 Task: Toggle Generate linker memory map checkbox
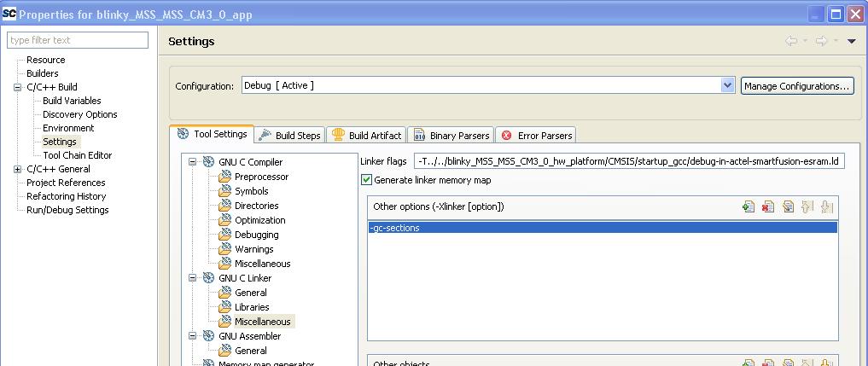pos(367,180)
